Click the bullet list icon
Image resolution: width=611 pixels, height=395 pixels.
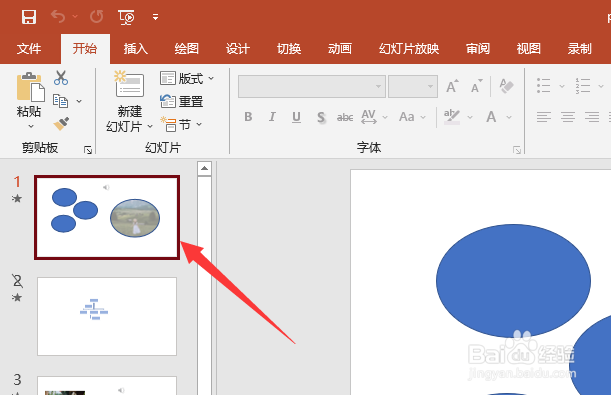[544, 86]
